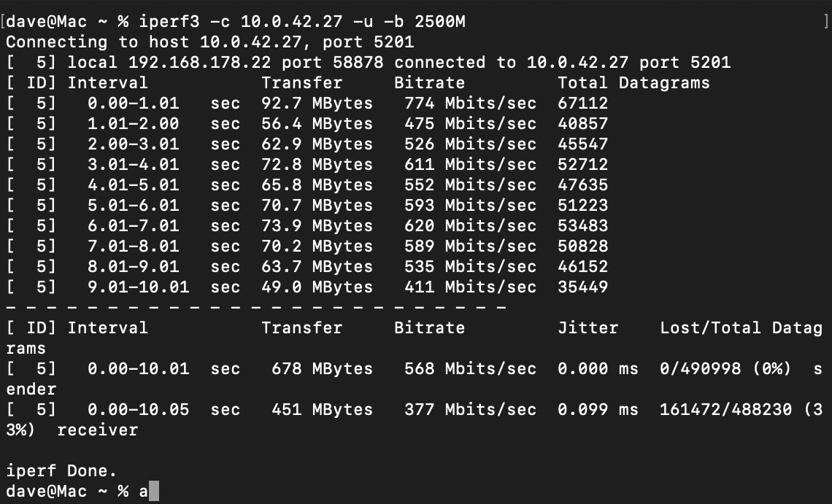Click the word "receiver" in summary
This screenshot has height=504, width=832.
tap(97, 430)
